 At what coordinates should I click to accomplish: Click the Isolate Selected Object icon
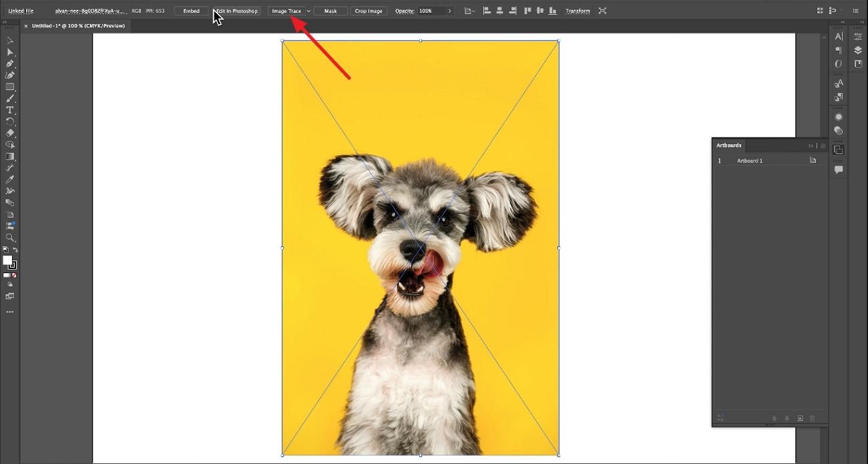[x=602, y=11]
